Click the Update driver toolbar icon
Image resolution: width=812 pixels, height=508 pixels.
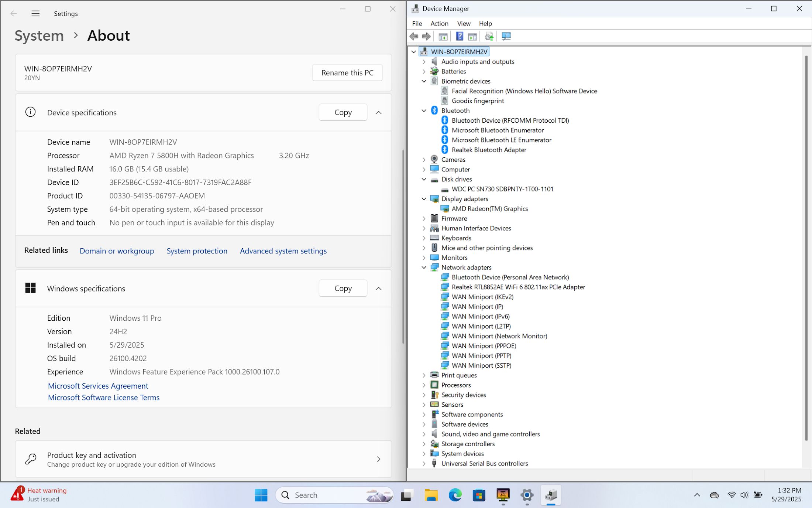pyautogui.click(x=489, y=36)
